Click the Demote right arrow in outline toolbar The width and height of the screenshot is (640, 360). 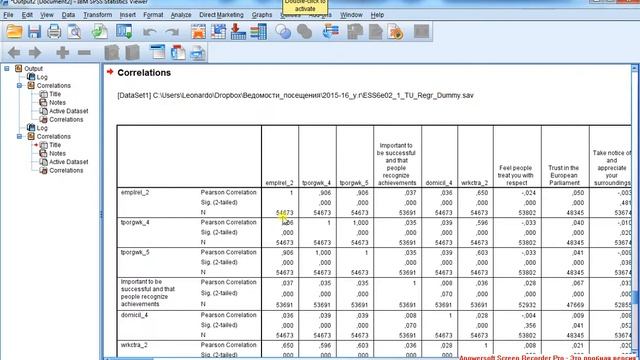click(x=35, y=53)
